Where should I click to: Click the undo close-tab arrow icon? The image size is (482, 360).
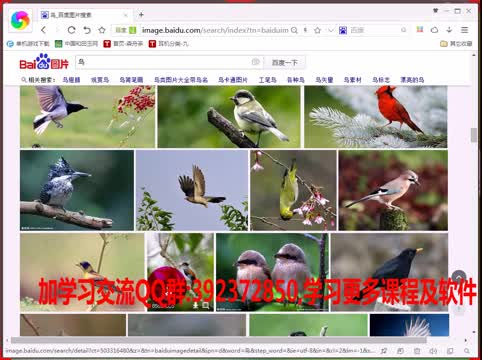(x=87, y=30)
